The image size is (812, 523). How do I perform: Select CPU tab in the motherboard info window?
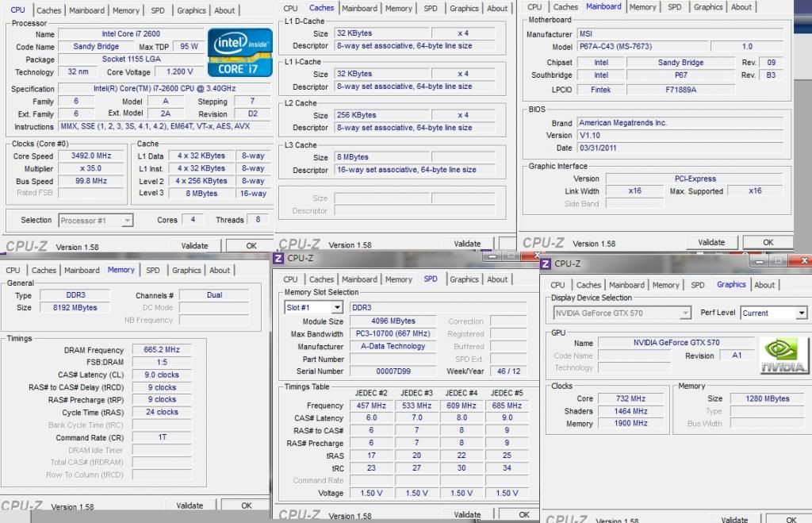click(x=534, y=7)
